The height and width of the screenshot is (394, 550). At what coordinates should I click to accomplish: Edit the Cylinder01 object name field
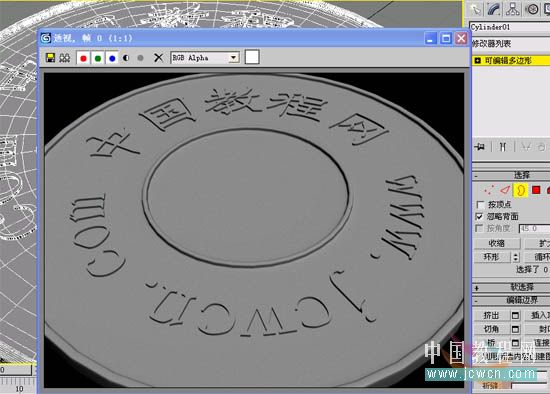[x=510, y=27]
